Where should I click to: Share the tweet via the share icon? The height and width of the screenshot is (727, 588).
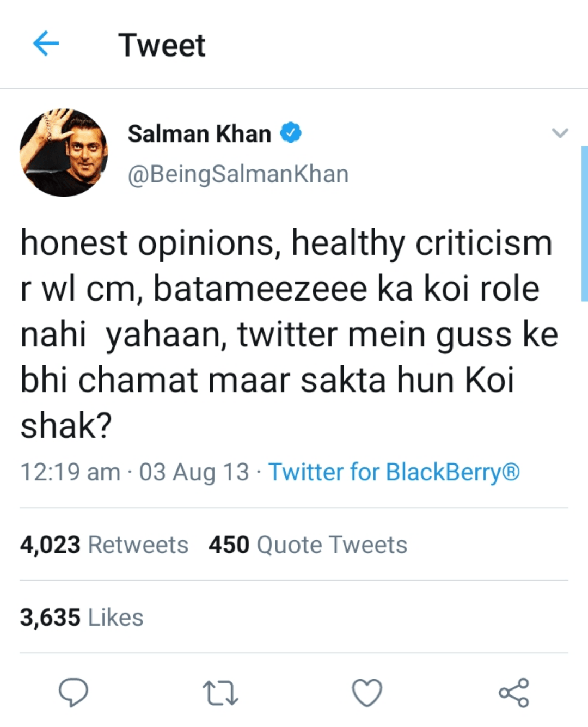(514, 693)
